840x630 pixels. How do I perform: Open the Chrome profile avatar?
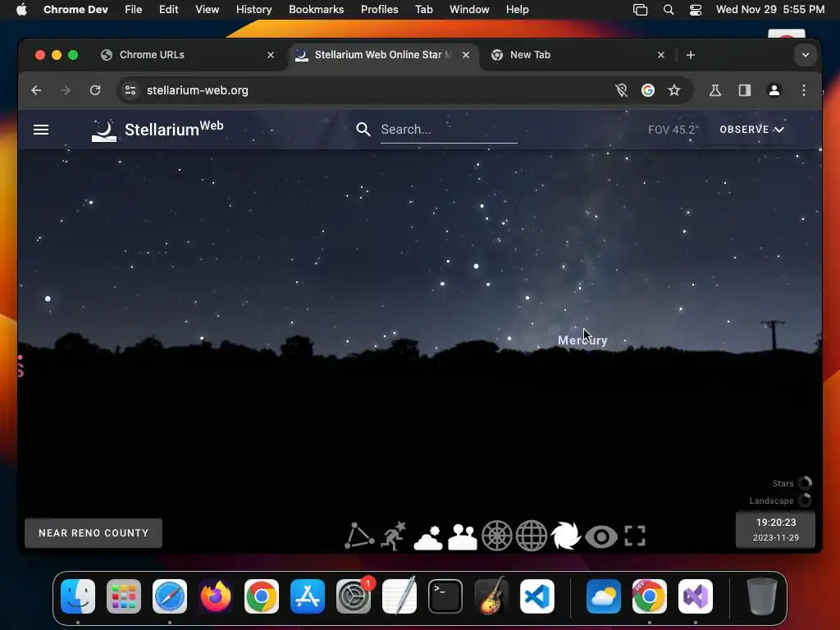click(774, 90)
